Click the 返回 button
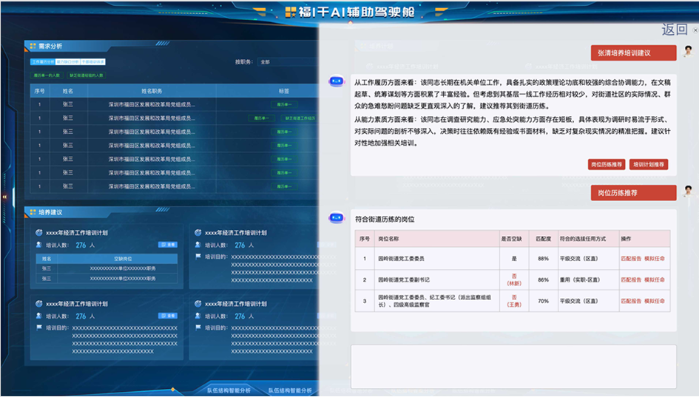This screenshot has height=397, width=699. coord(674,29)
